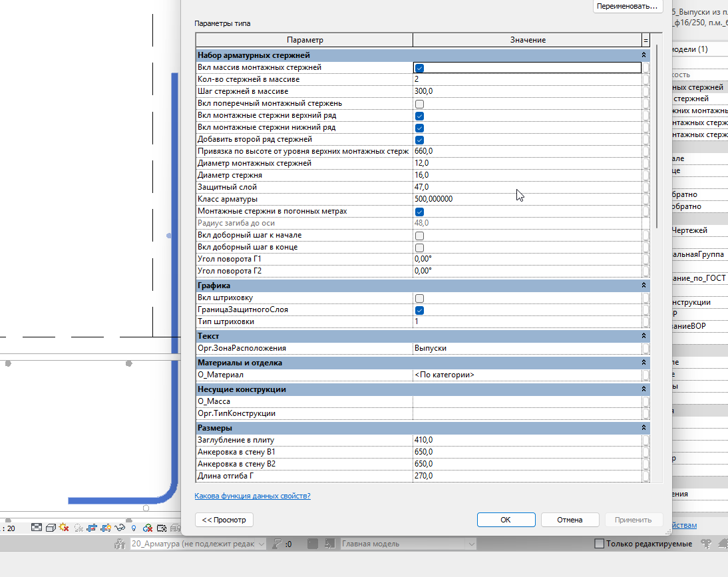
Task: Open Detail Level icon in view bar
Action: [36, 528]
